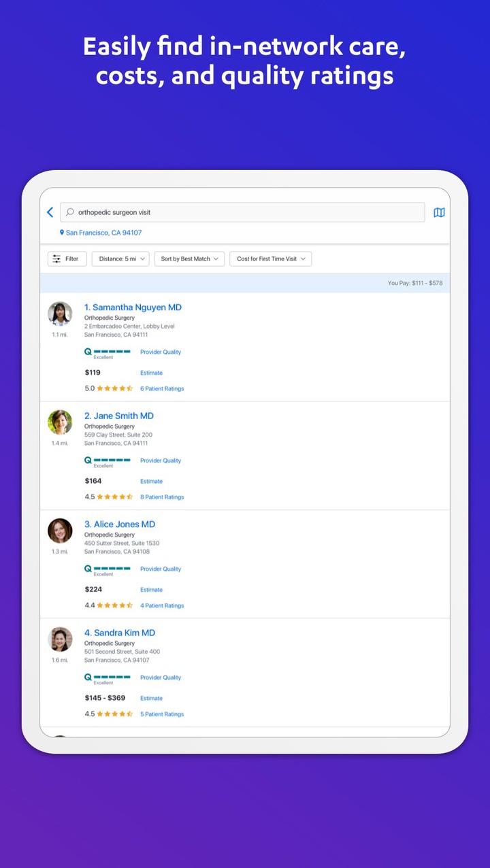The height and width of the screenshot is (868, 490).
Task: Tap Sandra Kim's profile photo
Action: pos(60,639)
